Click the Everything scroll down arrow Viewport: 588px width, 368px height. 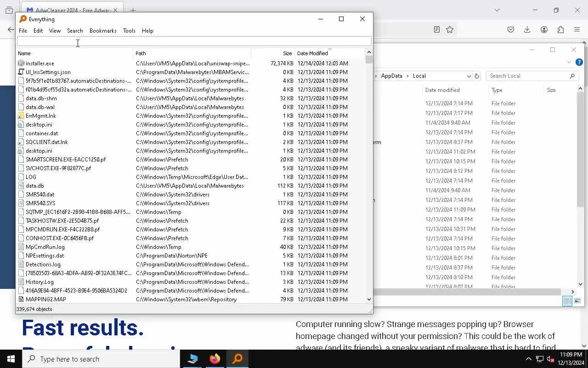369,299
